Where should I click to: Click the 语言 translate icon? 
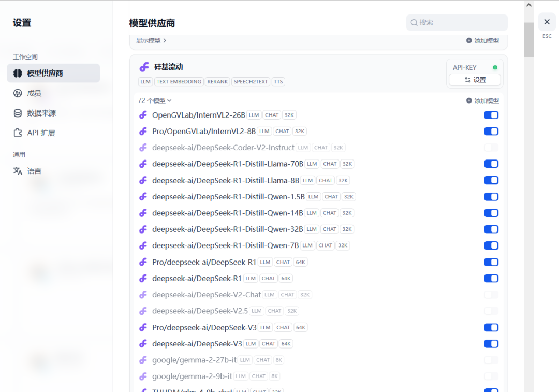click(18, 171)
